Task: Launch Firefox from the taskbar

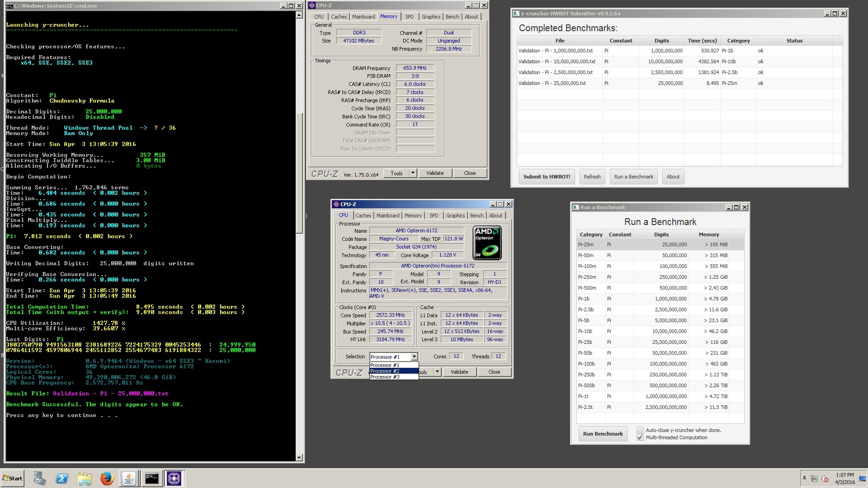Action: tap(107, 479)
